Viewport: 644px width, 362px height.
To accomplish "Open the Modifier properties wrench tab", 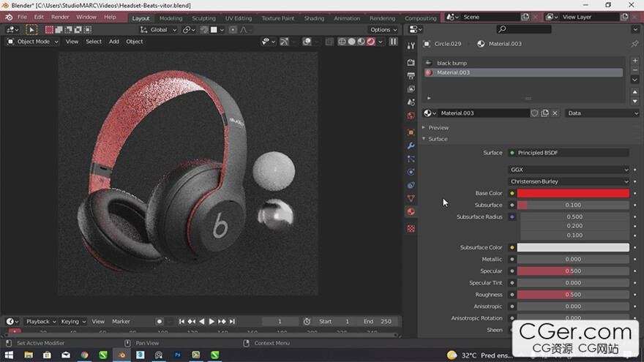I will 411,146.
